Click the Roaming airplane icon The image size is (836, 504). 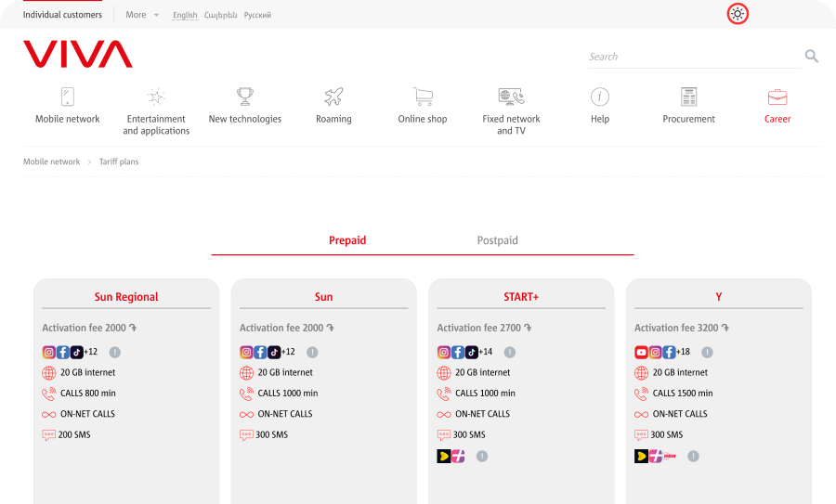333,97
